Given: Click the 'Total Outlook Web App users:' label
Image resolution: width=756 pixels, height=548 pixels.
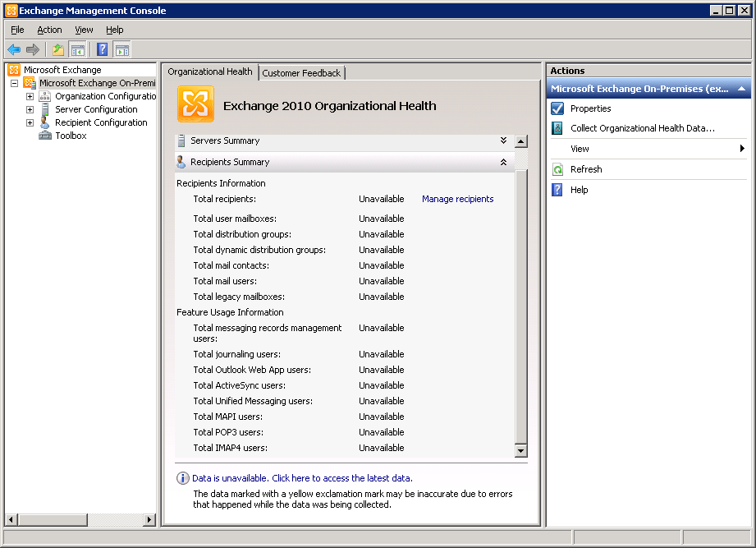Looking at the screenshot, I should pyautogui.click(x=252, y=370).
